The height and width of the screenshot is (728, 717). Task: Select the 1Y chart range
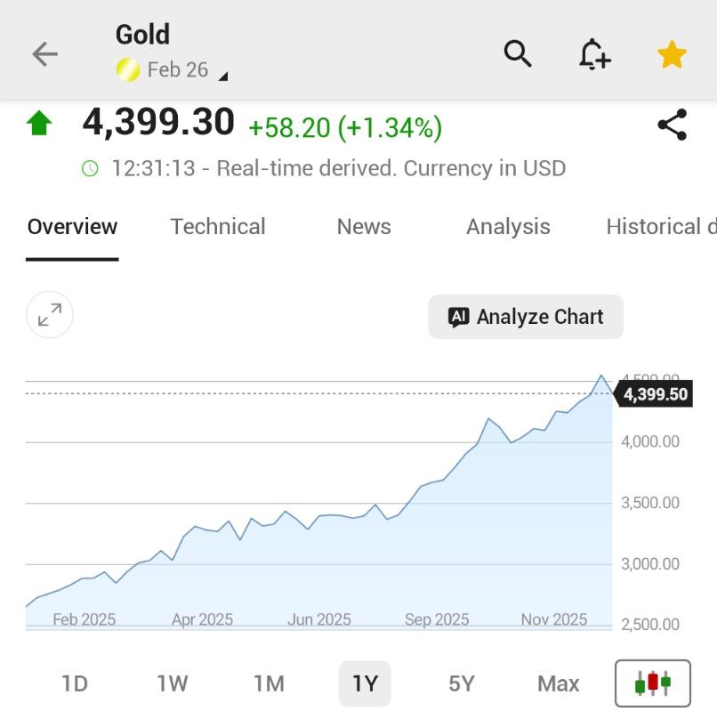click(x=365, y=684)
